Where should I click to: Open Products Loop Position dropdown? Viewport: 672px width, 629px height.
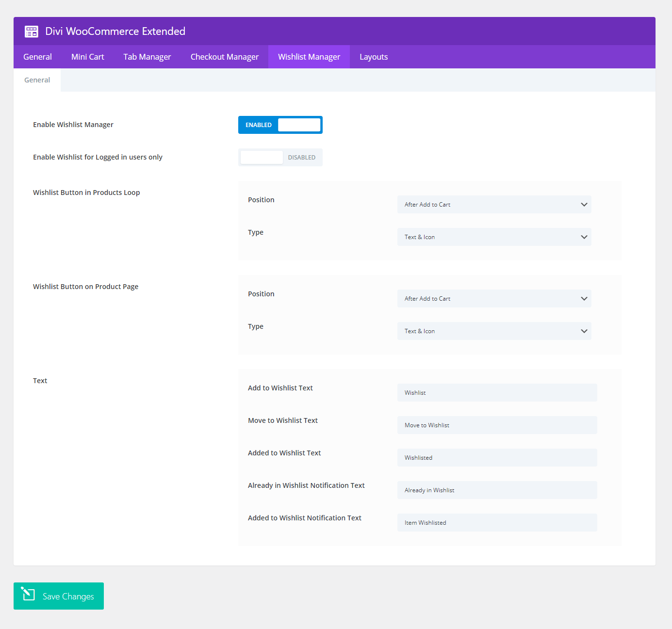click(x=494, y=204)
